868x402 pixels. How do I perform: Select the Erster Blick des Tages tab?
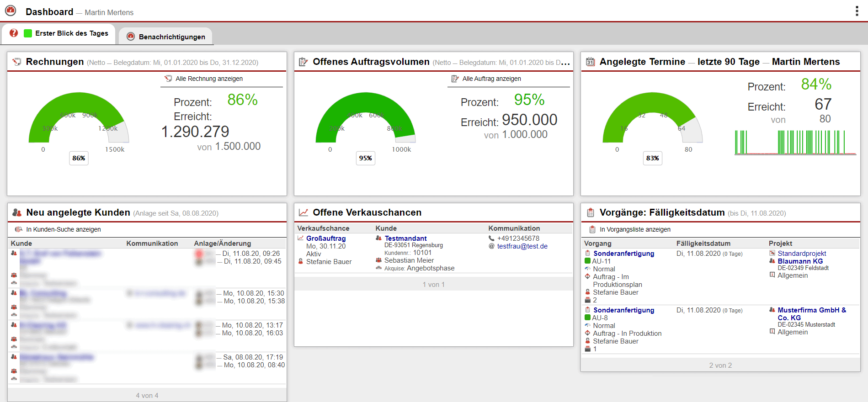pos(71,33)
